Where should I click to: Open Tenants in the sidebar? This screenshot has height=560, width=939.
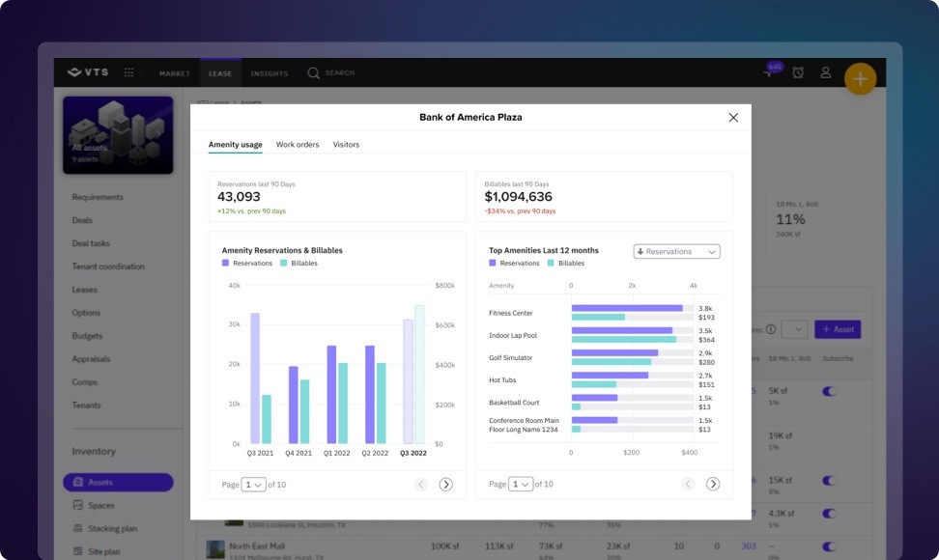[87, 406]
